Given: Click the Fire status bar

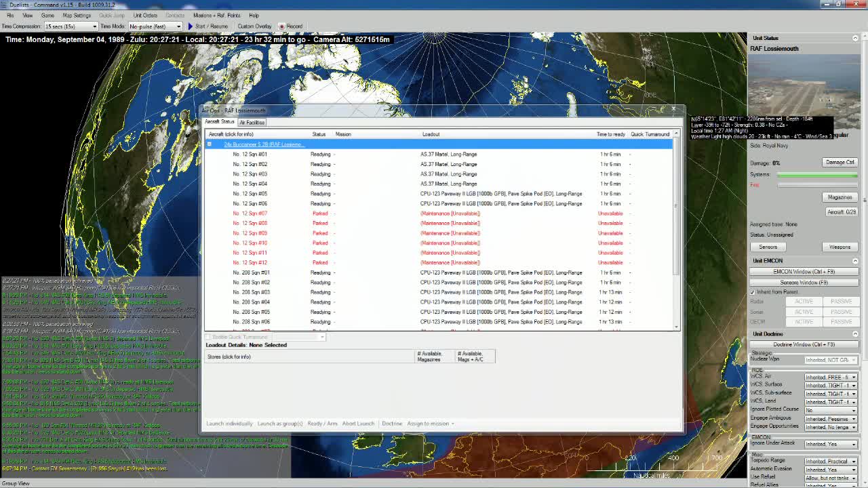Looking at the screenshot, I should coord(817,185).
